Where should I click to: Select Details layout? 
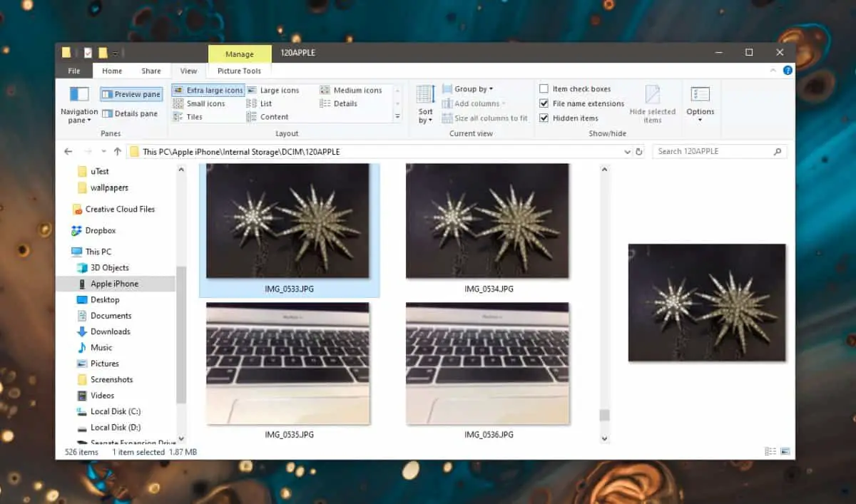339,103
